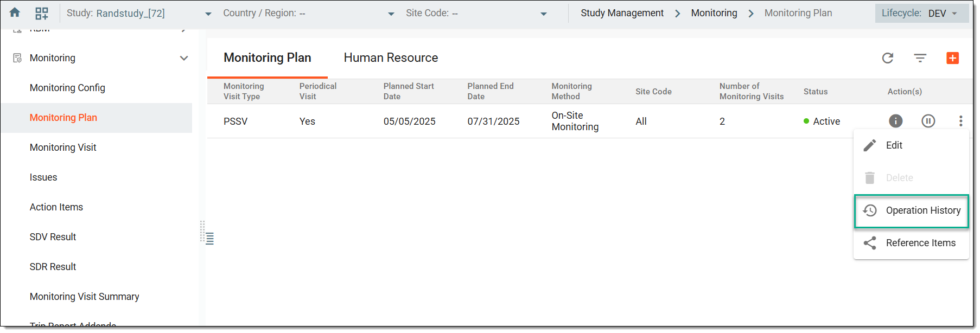Open the Lifecycle DEV dropdown
Image resolution: width=980 pixels, height=333 pixels.
[922, 14]
